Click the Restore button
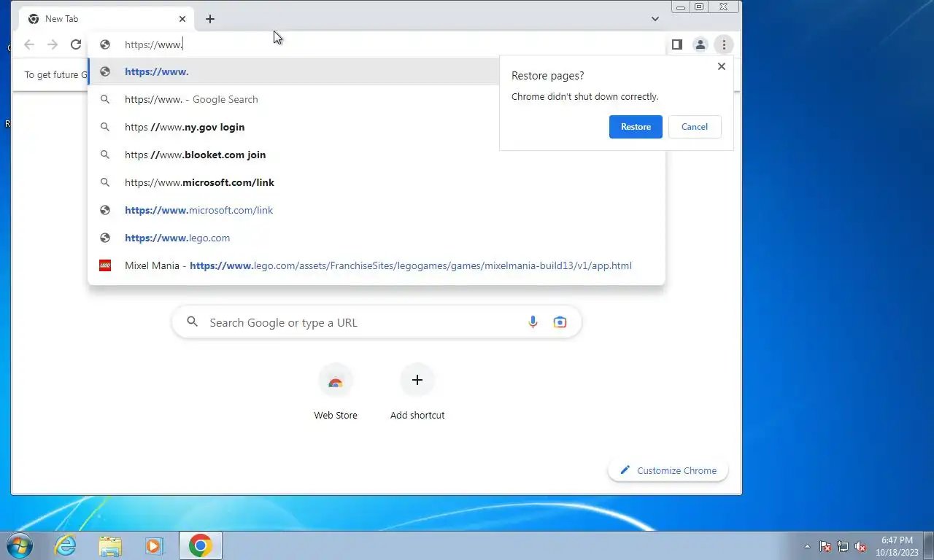Screen dimensions: 934x560 pyautogui.click(x=636, y=127)
